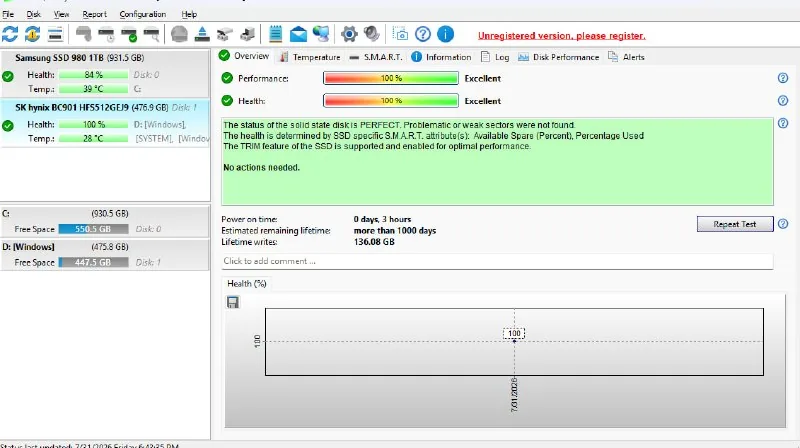Select the Samsung SSD 980 1TB disk
Viewport: 800px width, 448px height.
[105, 73]
